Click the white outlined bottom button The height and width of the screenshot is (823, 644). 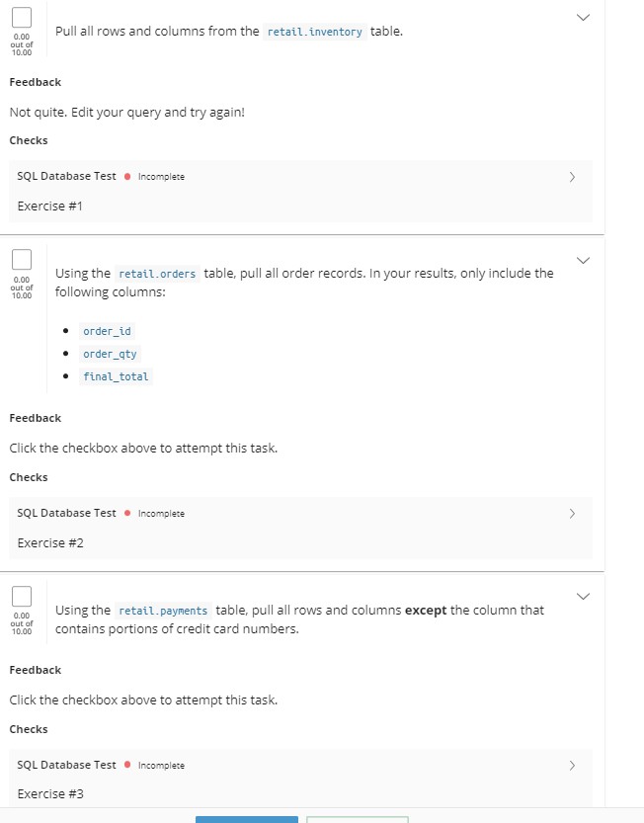click(x=358, y=819)
